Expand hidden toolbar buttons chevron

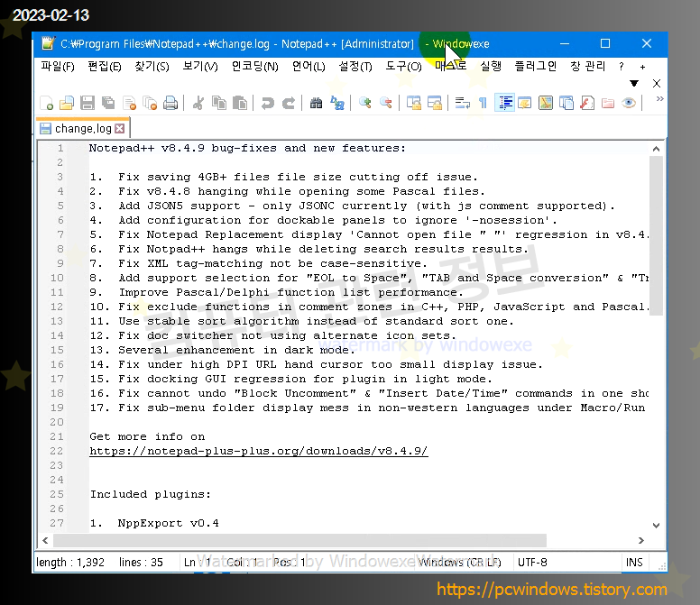coord(659,98)
